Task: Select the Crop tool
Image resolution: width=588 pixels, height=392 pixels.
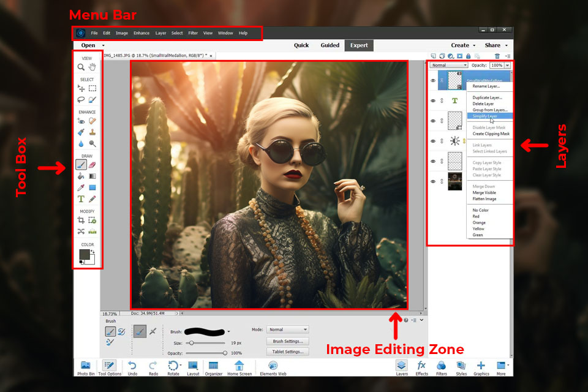Action: pyautogui.click(x=81, y=220)
